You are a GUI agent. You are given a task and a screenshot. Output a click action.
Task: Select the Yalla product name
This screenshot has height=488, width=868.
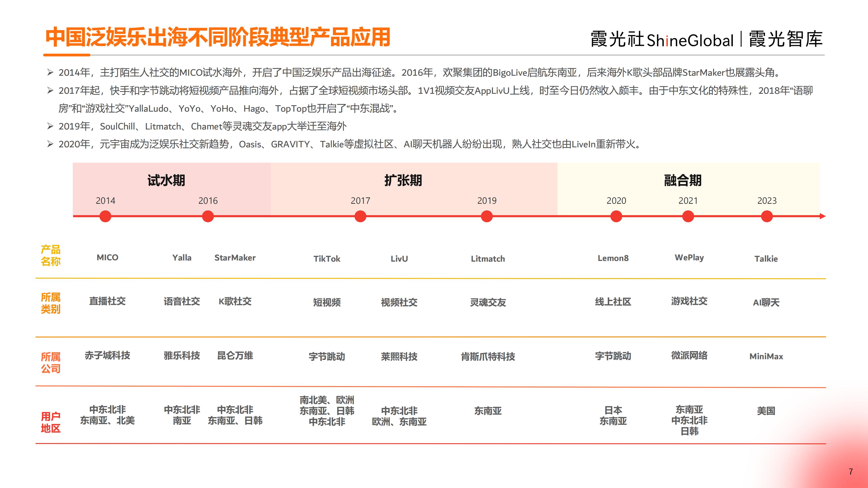(x=182, y=258)
